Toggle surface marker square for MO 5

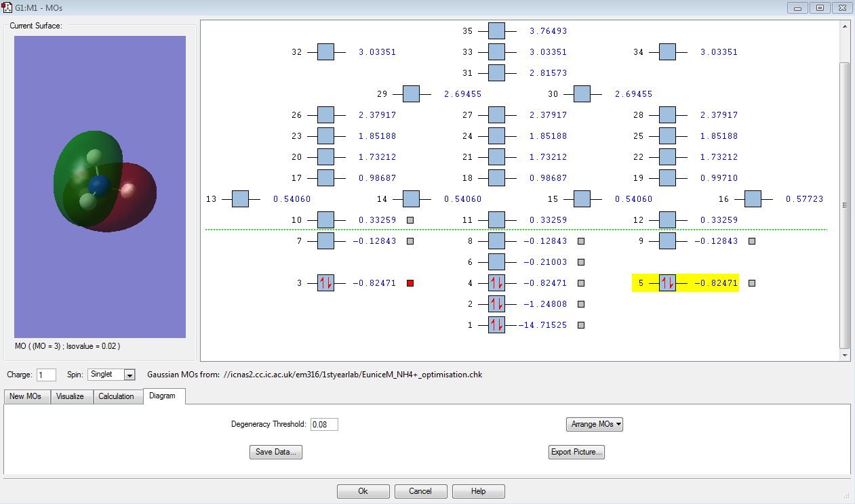(x=752, y=283)
